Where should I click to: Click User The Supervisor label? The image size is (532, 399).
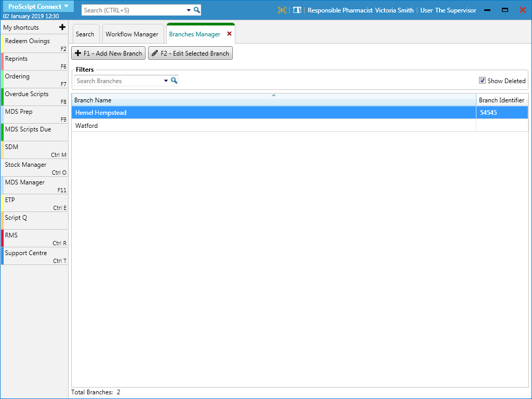[x=448, y=10]
